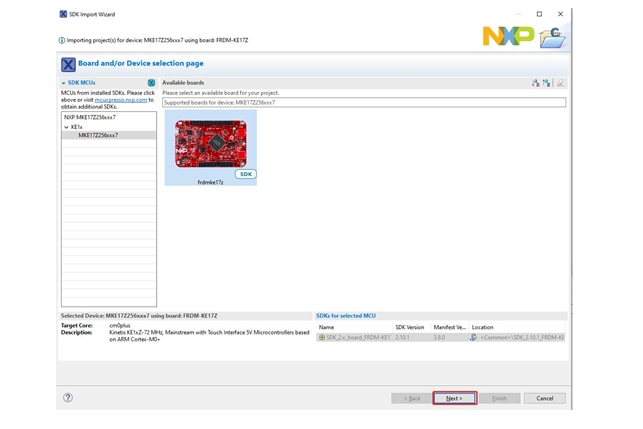Click the first sort boards toolbar icon

[536, 83]
